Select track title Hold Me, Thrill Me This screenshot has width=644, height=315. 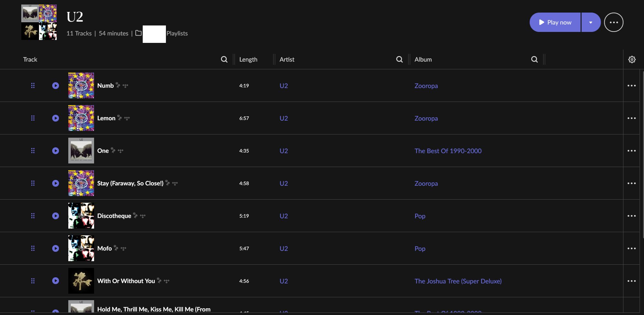[154, 309]
